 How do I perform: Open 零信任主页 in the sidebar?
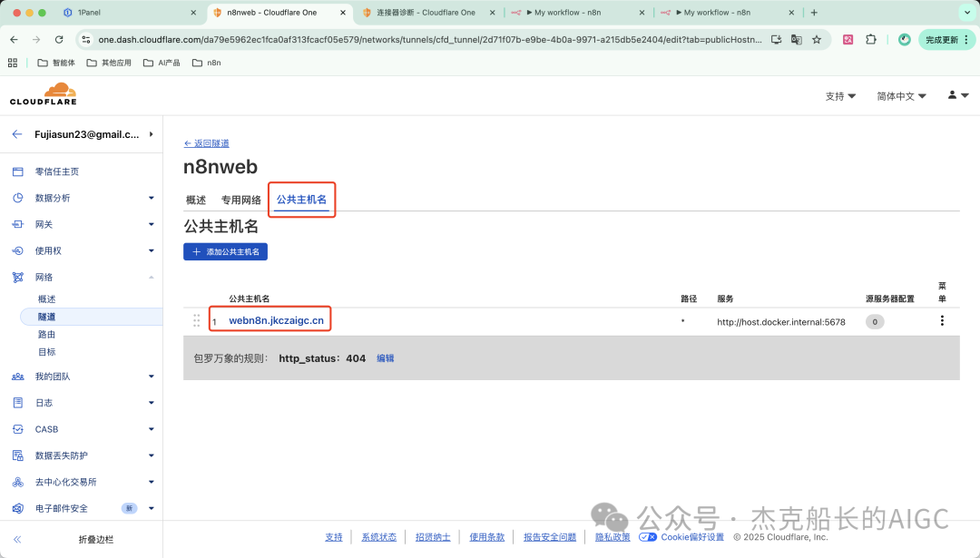pyautogui.click(x=57, y=171)
